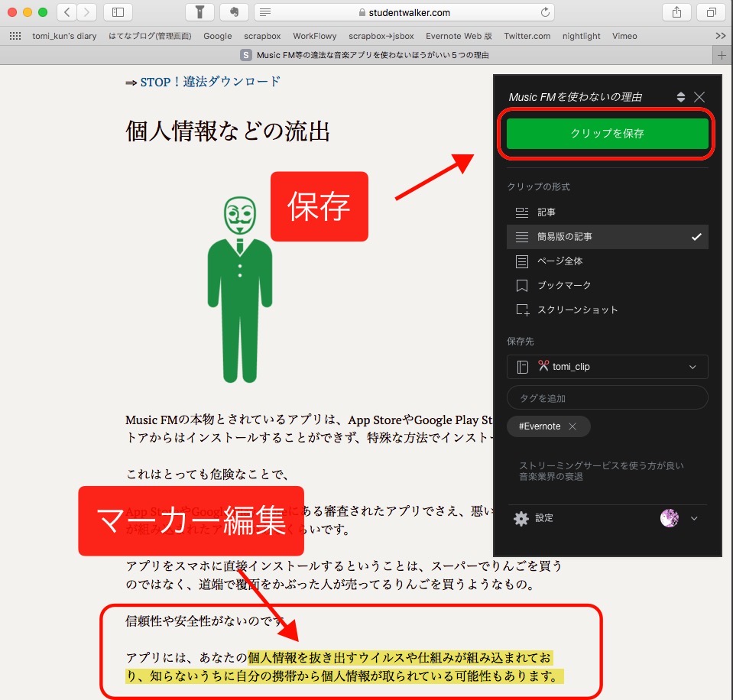
Task: Click the green masked man illustration
Action: [x=240, y=290]
